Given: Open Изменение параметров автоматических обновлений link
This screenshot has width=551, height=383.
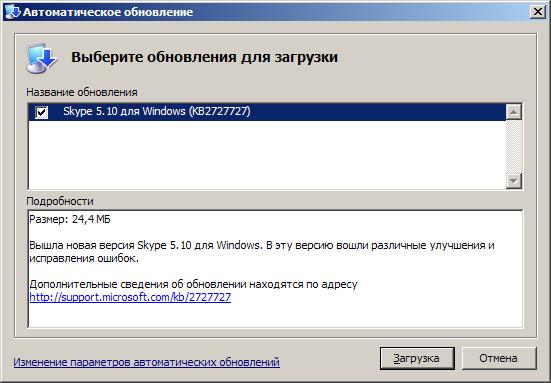Looking at the screenshot, I should click(x=147, y=362).
